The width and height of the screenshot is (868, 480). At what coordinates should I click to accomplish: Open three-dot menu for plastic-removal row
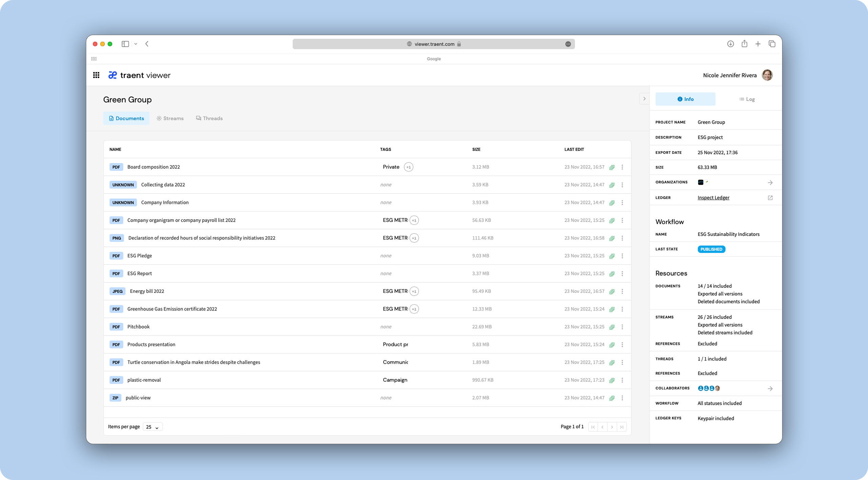coord(622,380)
